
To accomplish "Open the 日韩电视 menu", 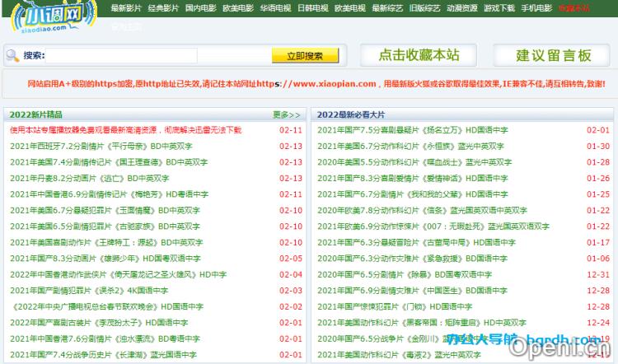I will coord(313,8).
